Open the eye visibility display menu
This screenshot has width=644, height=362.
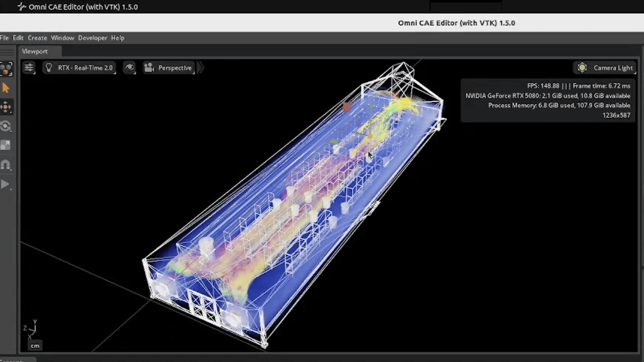[129, 68]
